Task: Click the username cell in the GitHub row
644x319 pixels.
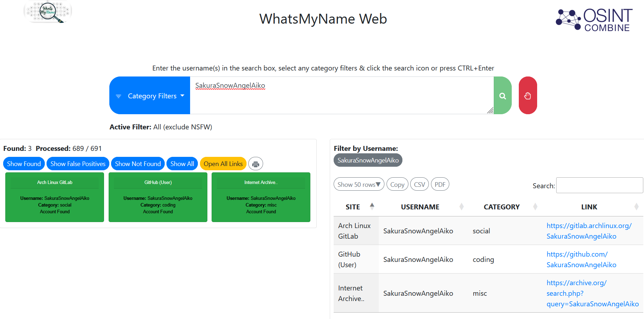Action: pos(423,259)
